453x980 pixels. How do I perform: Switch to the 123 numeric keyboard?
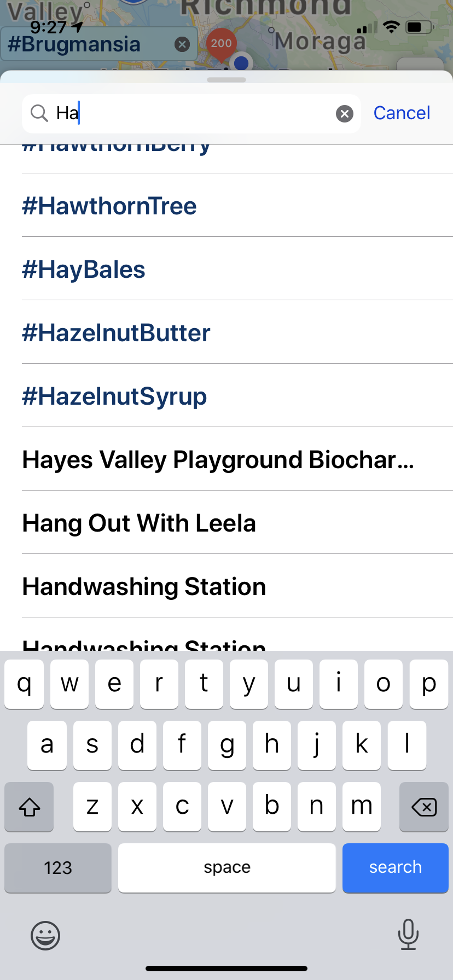(58, 868)
